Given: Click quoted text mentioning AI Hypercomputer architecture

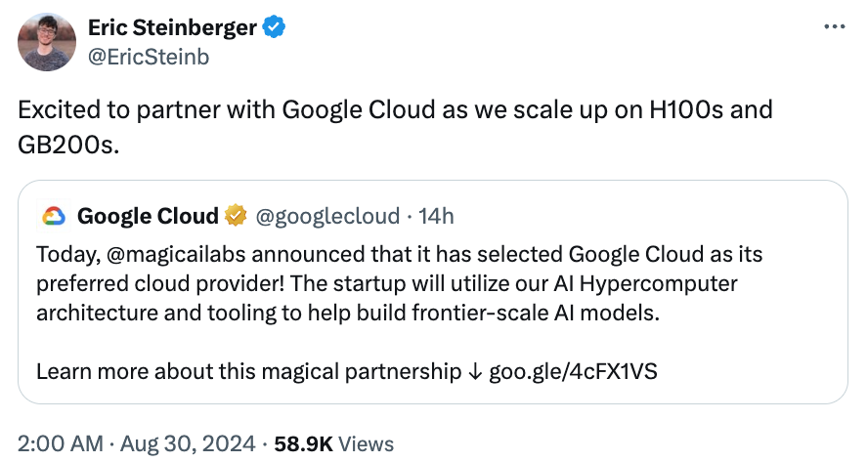Looking at the screenshot, I should coord(386,284).
